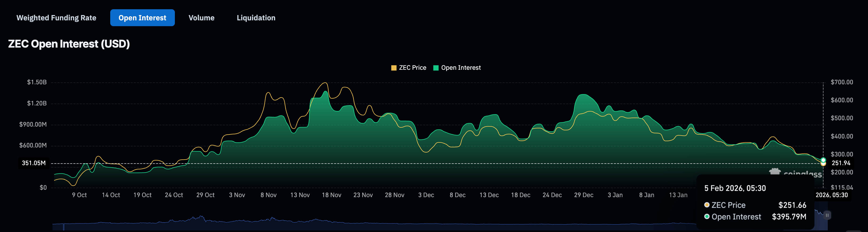Open the Volume tab
The image size is (868, 232).
[201, 18]
